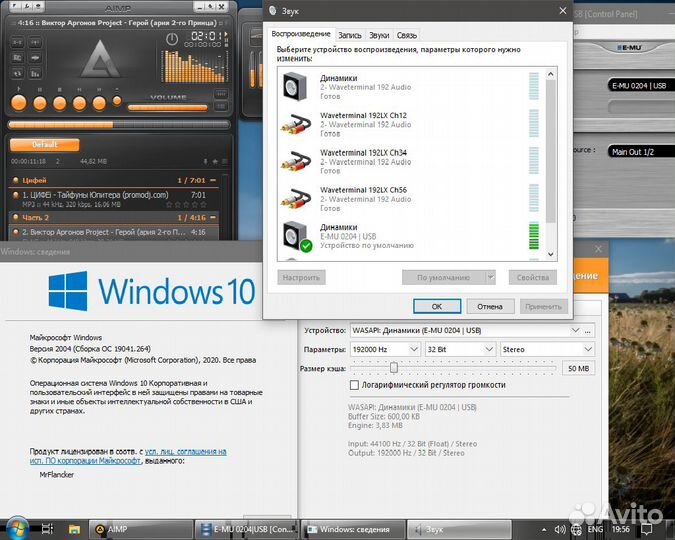Open the notification center icon
Screen dimensions: 675x540
tap(646, 529)
